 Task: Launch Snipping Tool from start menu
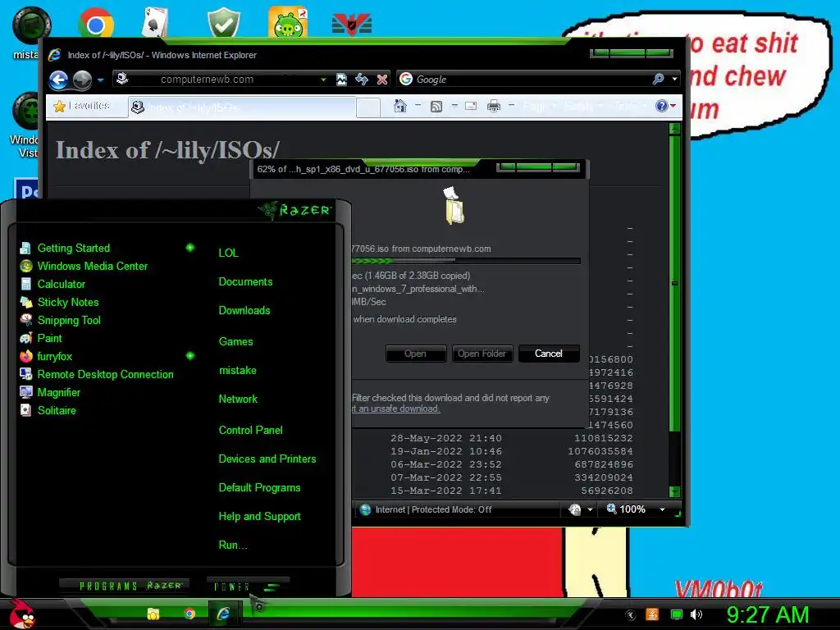pyautogui.click(x=69, y=321)
